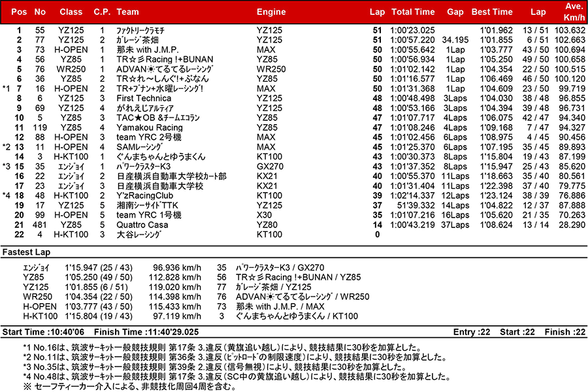Click the "Total Time" column header
This screenshot has width=588, height=392.
click(413, 12)
